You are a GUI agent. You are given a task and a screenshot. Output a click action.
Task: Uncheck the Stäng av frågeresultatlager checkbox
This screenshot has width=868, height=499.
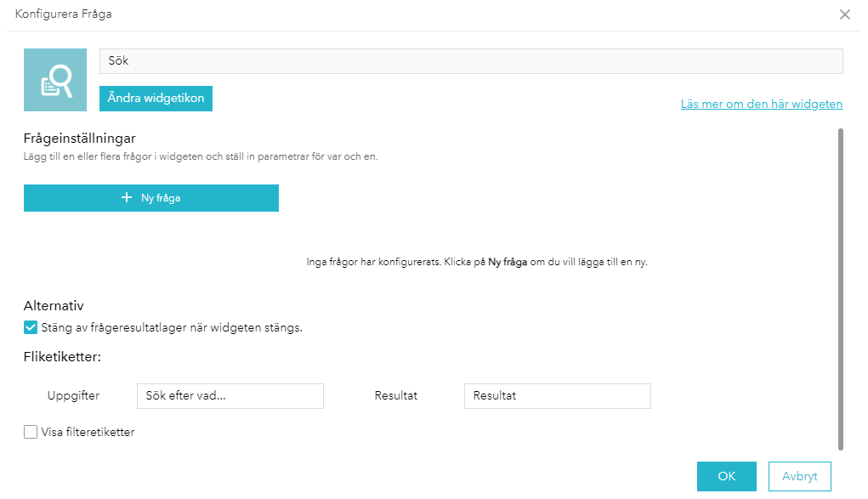pos(31,327)
